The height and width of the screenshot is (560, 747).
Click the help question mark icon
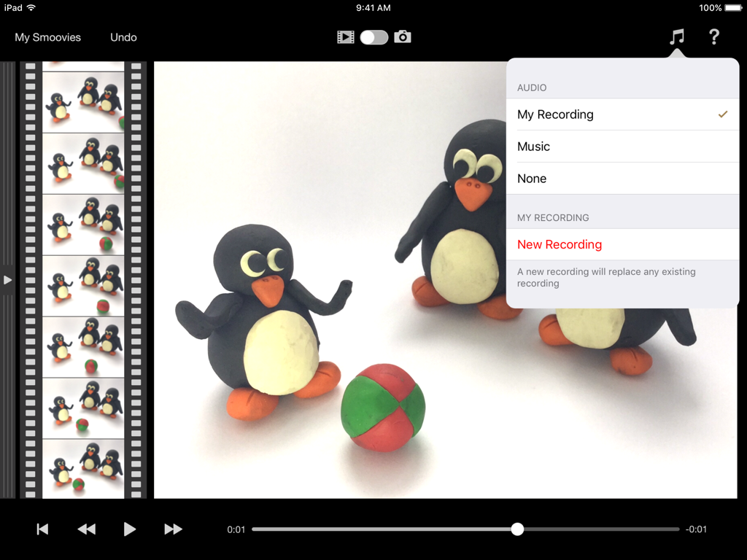713,36
